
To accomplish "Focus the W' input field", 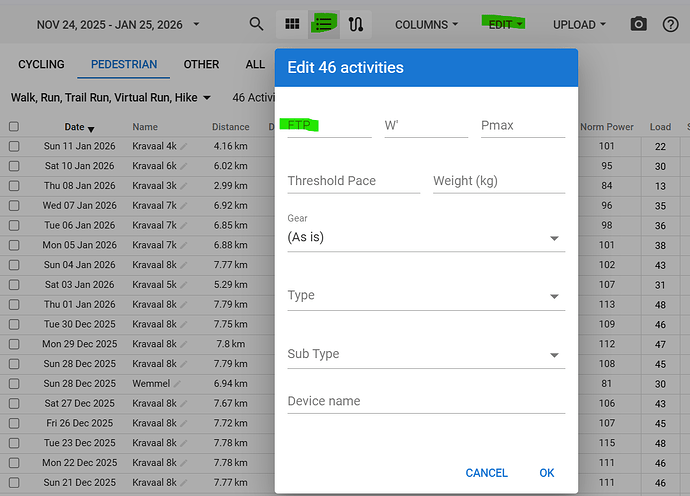I will click(x=426, y=126).
